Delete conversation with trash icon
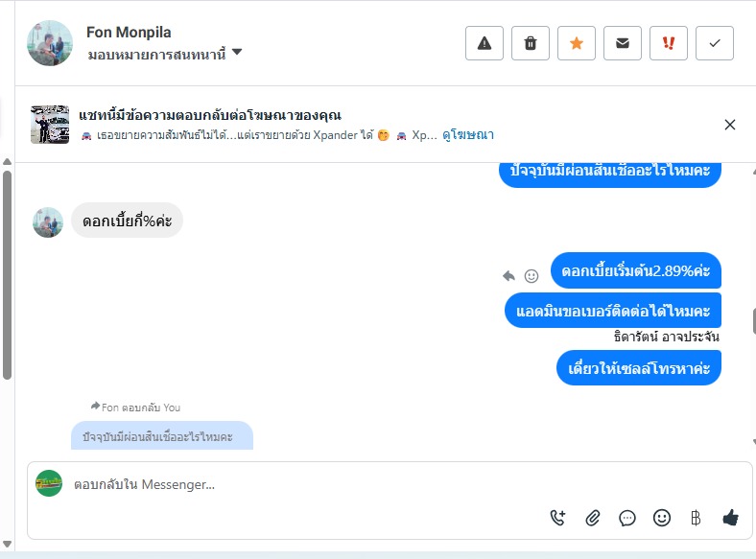This screenshot has width=756, height=559. click(x=531, y=43)
